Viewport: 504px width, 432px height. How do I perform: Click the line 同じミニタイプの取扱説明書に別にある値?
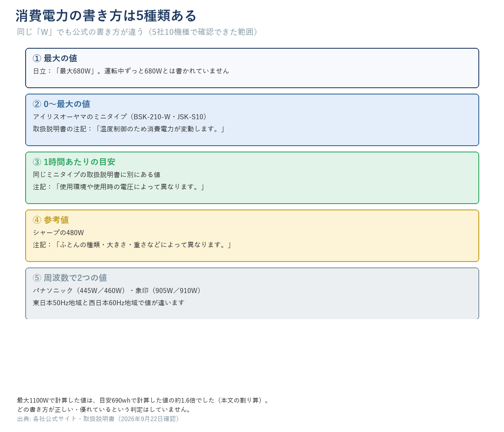(97, 175)
